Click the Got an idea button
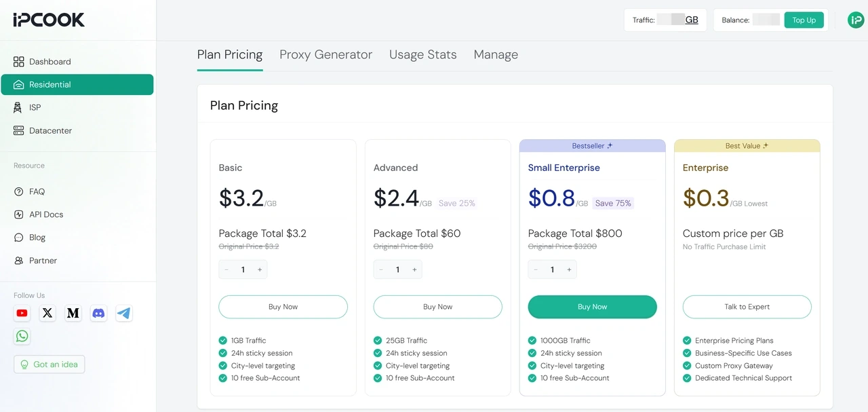The width and height of the screenshot is (868, 412). [x=49, y=364]
